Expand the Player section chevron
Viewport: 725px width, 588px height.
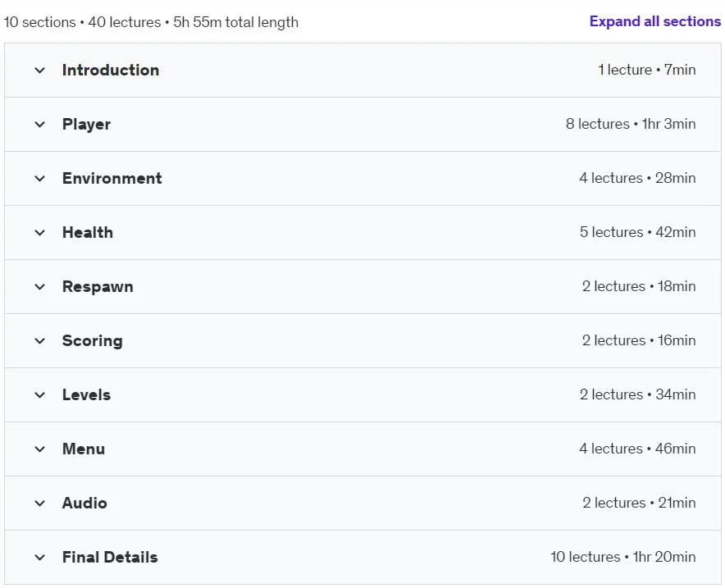tap(39, 125)
